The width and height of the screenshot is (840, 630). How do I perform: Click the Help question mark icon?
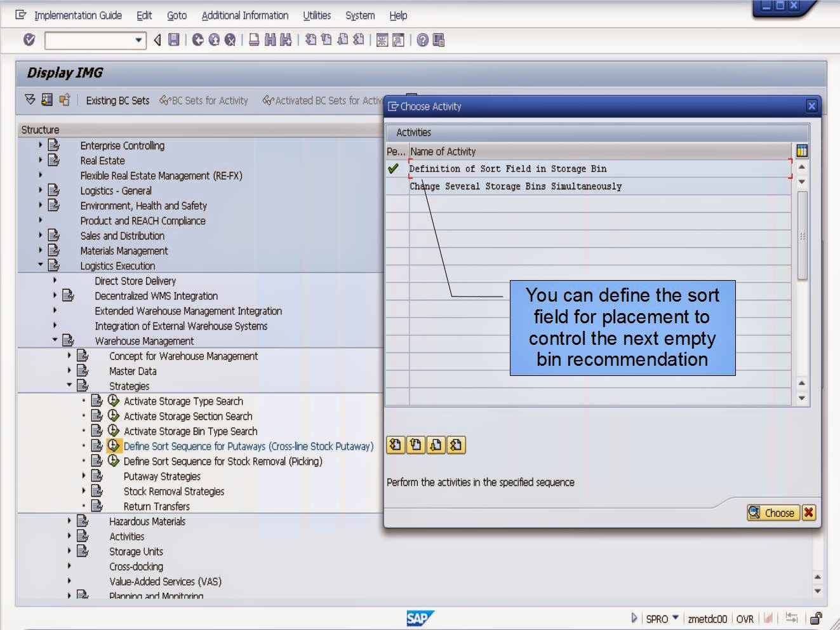(x=422, y=40)
